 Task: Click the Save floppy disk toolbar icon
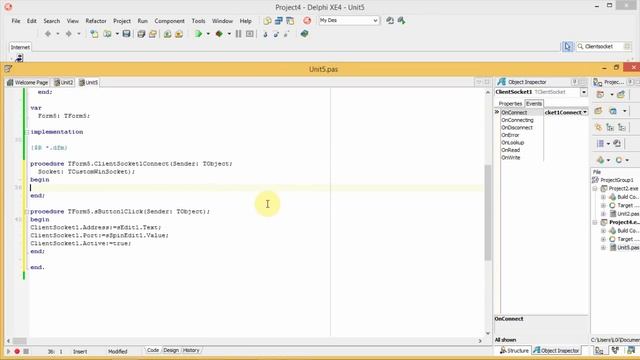click(x=127, y=34)
